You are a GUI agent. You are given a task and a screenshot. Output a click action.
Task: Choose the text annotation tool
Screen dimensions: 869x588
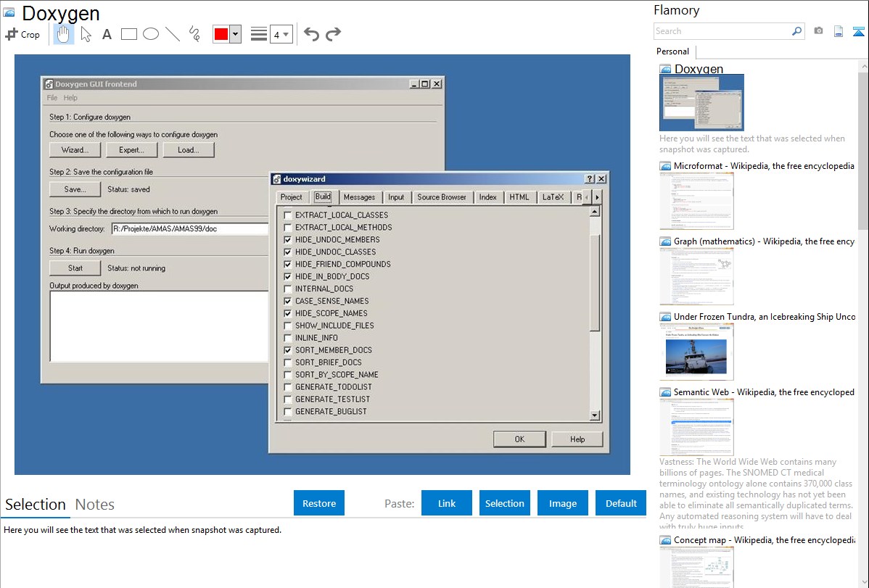coord(107,34)
